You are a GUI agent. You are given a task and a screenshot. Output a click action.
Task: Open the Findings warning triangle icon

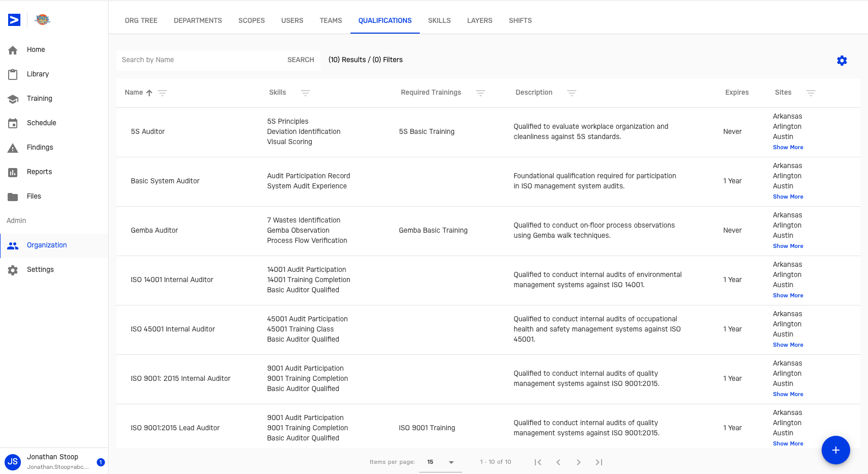pyautogui.click(x=13, y=148)
